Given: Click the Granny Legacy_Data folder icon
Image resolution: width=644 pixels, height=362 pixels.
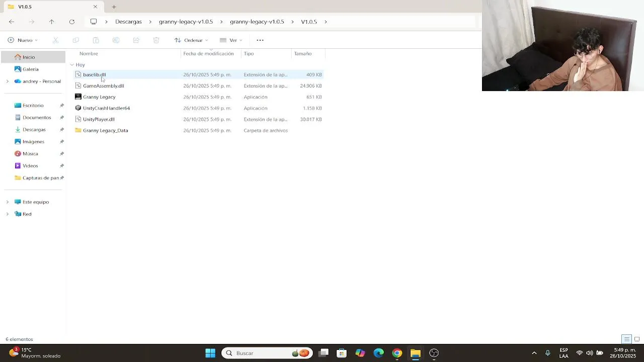Looking at the screenshot, I should (78, 131).
